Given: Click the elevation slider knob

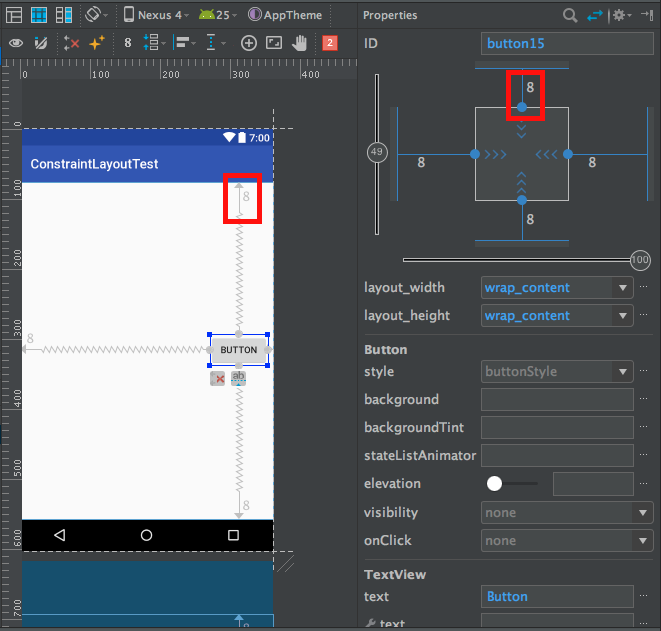Looking at the screenshot, I should (494, 483).
